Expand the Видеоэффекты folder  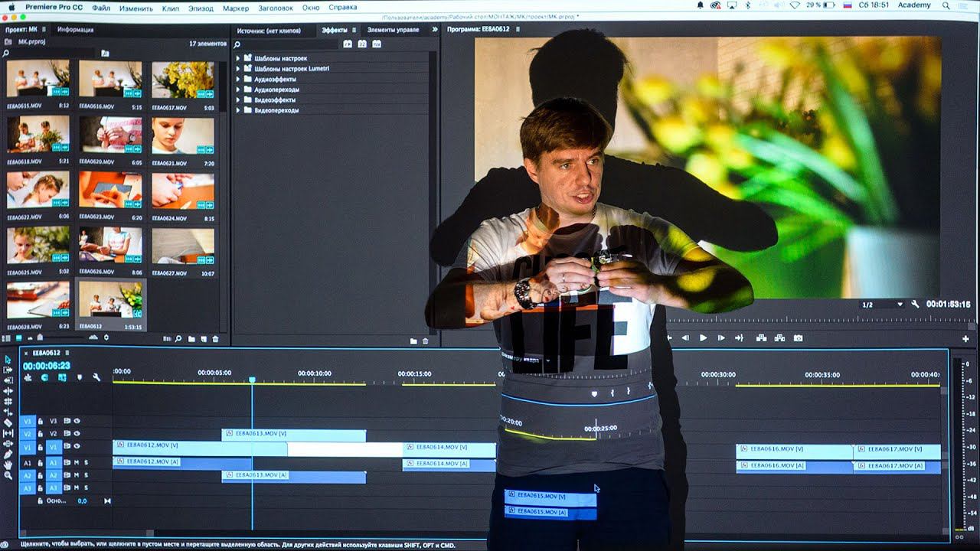tap(238, 100)
